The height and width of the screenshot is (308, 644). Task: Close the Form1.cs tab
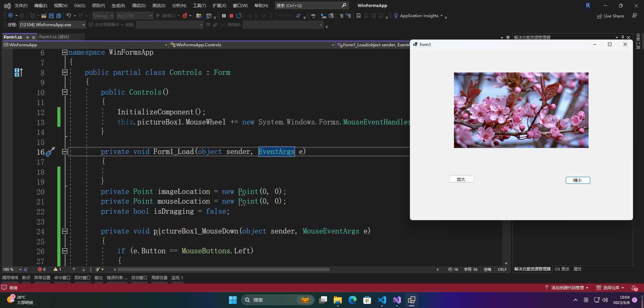coord(33,37)
